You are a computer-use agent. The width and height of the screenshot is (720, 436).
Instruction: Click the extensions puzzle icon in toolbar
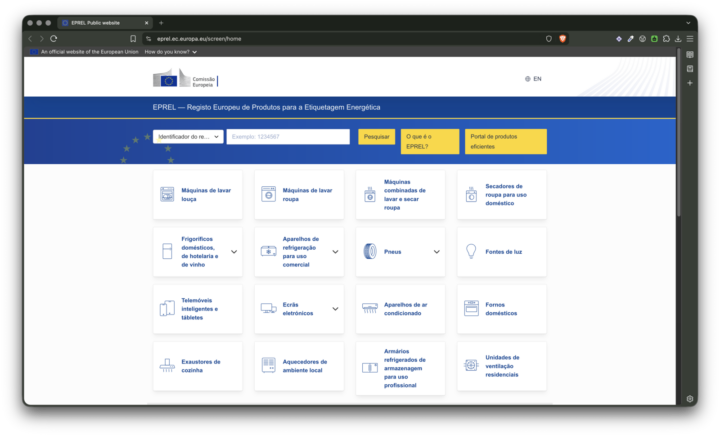click(666, 39)
